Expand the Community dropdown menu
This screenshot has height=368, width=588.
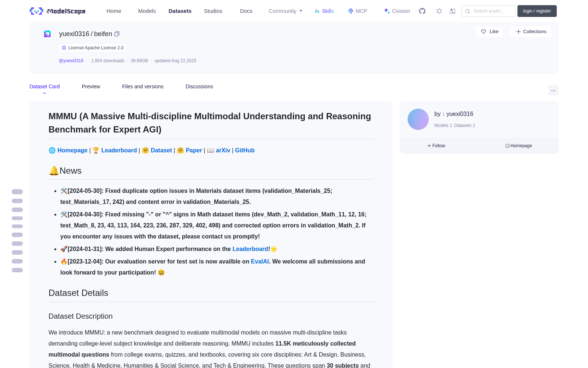[286, 11]
